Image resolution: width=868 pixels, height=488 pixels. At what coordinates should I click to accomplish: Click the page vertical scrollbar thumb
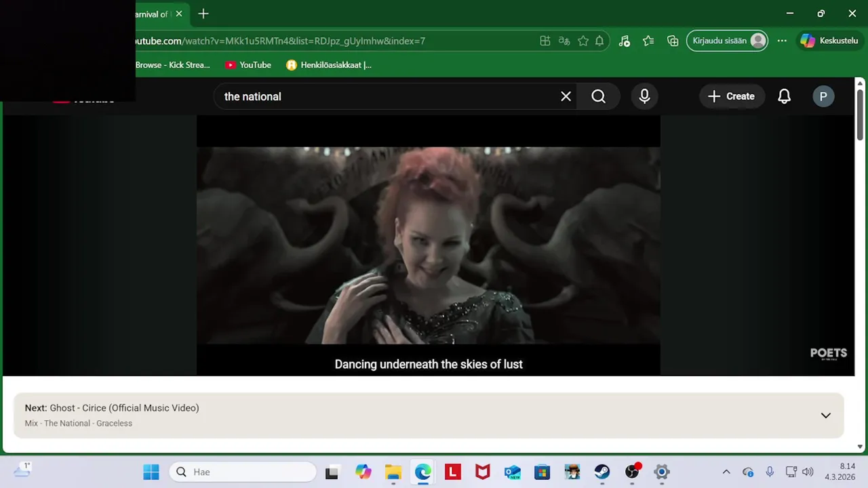point(861,114)
